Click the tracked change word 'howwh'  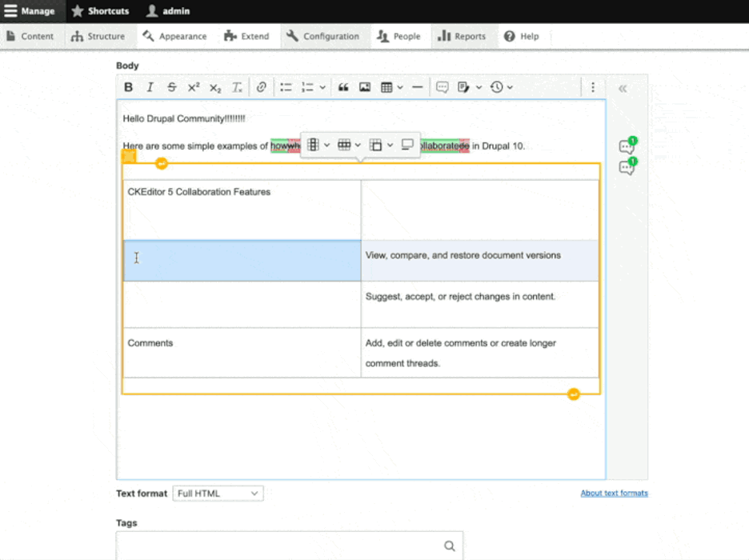[x=285, y=146]
